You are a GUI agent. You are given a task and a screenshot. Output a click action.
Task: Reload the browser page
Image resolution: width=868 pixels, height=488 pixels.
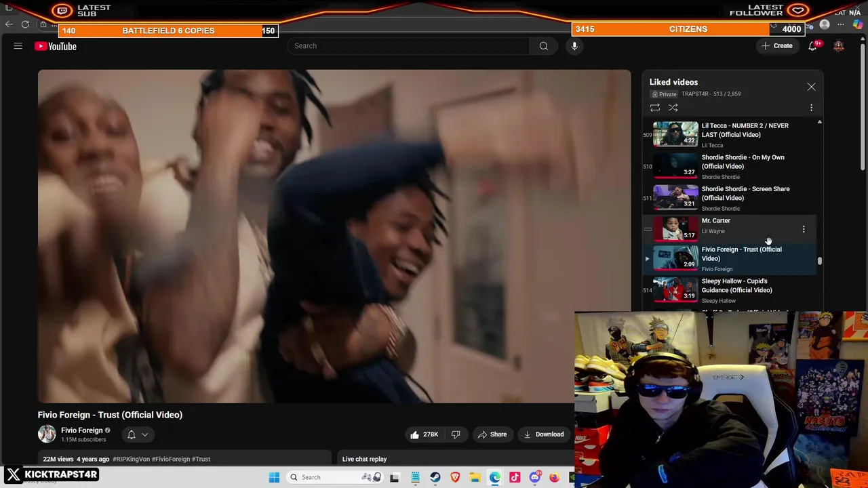25,24
